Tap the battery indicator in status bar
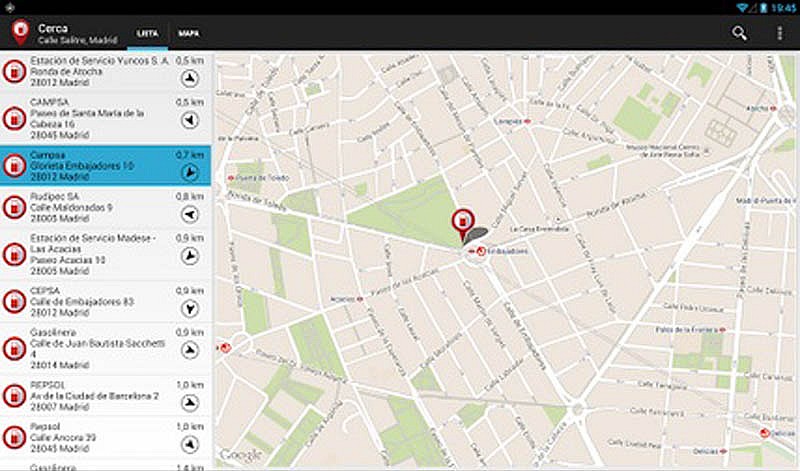800x471 pixels. click(763, 8)
